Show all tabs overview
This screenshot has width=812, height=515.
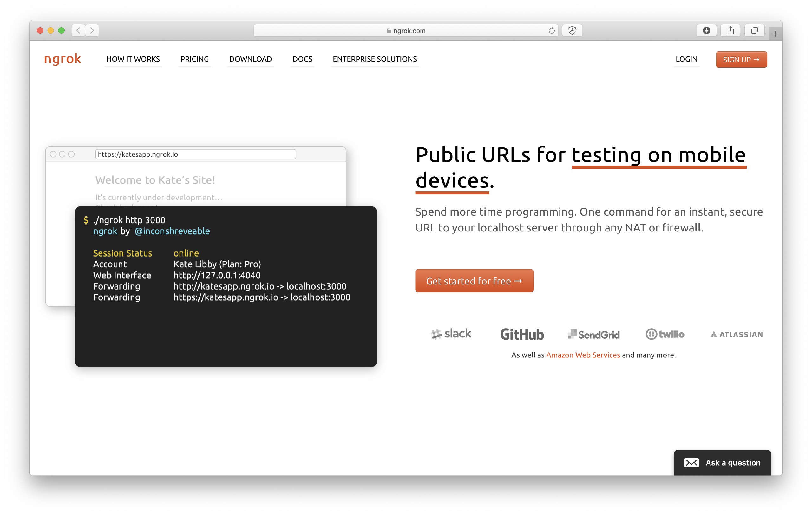[x=754, y=30]
